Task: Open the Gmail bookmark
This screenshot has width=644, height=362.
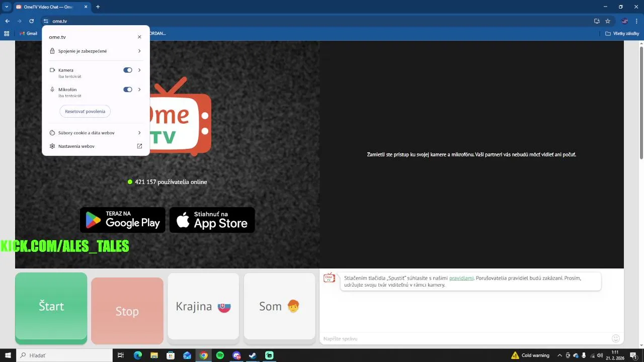Action: [x=28, y=33]
